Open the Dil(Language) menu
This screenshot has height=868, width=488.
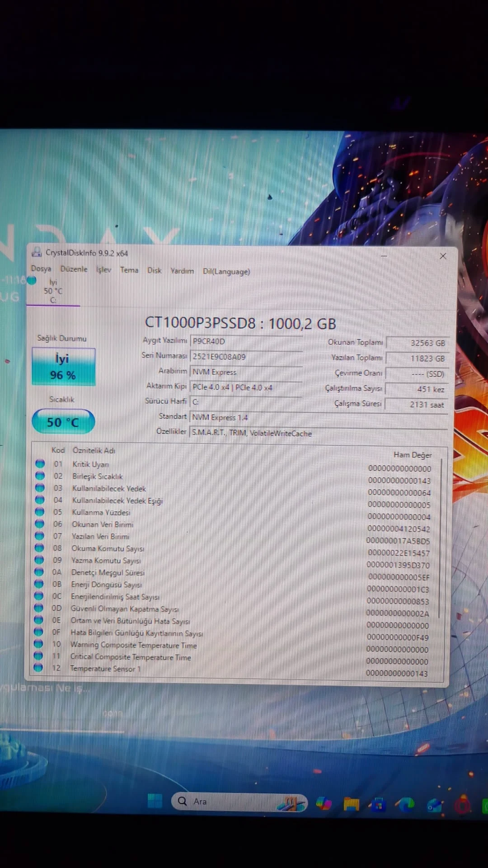tap(226, 271)
